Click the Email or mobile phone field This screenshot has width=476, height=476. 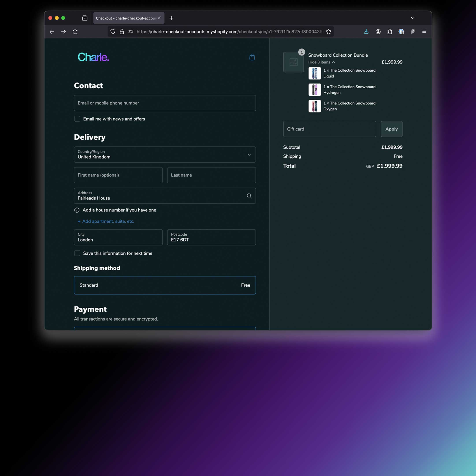(x=165, y=103)
